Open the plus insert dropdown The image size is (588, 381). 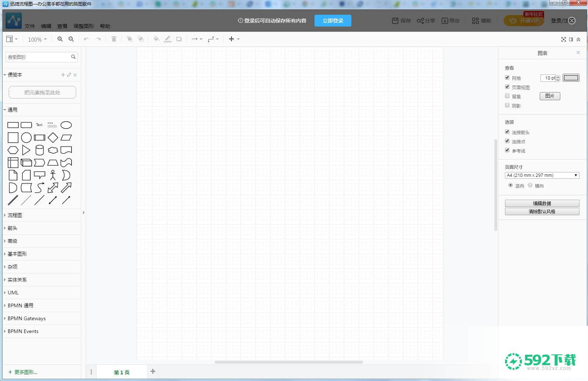(234, 39)
